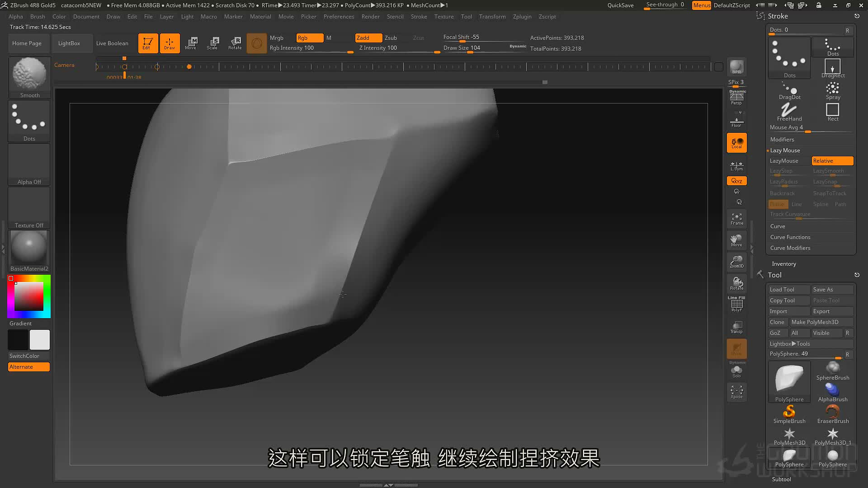
Task: Select the FreeHand stroke icon
Action: (x=789, y=112)
